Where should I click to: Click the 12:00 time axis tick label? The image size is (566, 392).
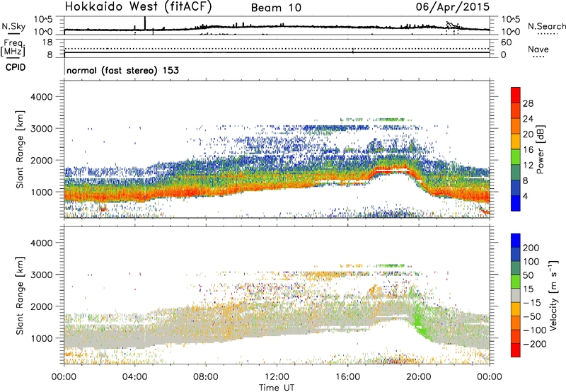click(277, 377)
